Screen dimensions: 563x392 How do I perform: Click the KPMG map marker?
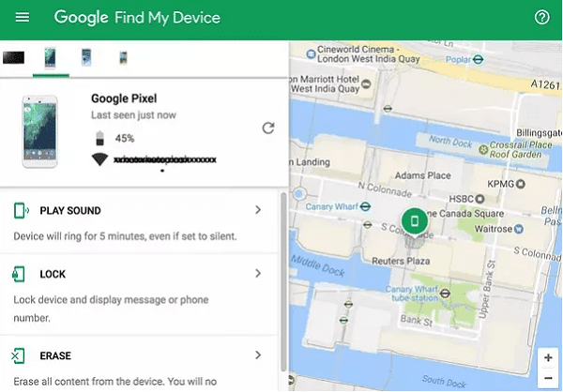pos(520,184)
